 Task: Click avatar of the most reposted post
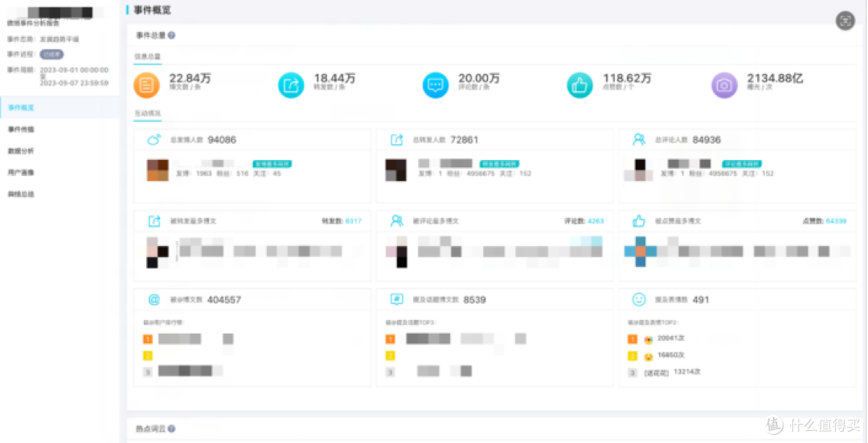pos(158,252)
